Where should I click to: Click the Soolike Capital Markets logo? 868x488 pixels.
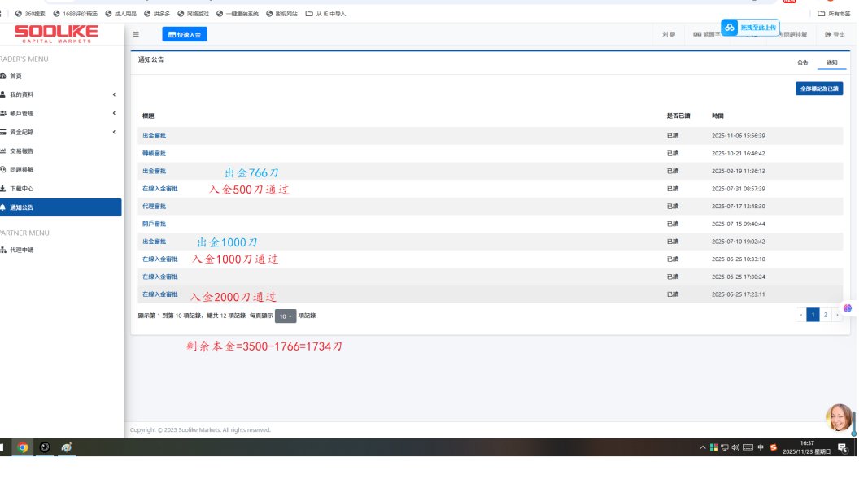click(x=56, y=33)
